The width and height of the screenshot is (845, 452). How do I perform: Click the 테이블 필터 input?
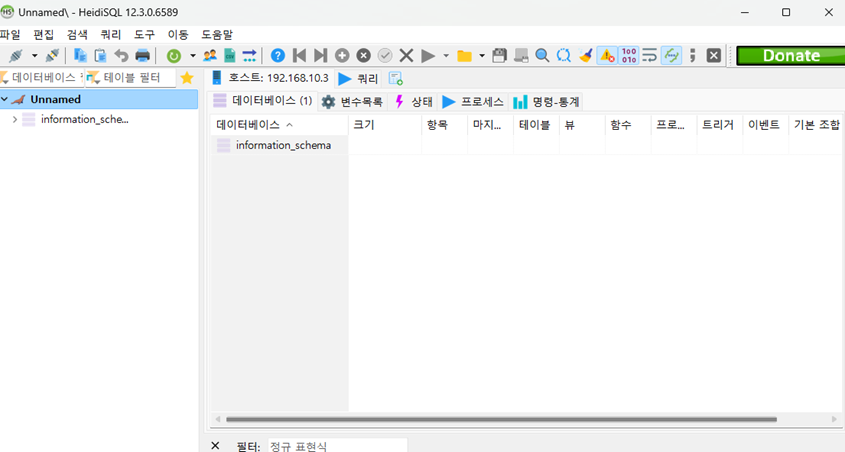(130, 78)
